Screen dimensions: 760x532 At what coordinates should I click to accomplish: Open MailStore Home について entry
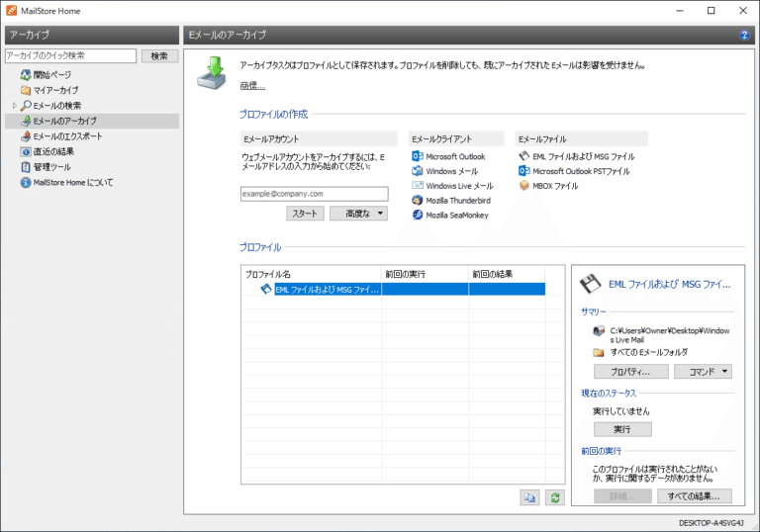pyautogui.click(x=72, y=183)
